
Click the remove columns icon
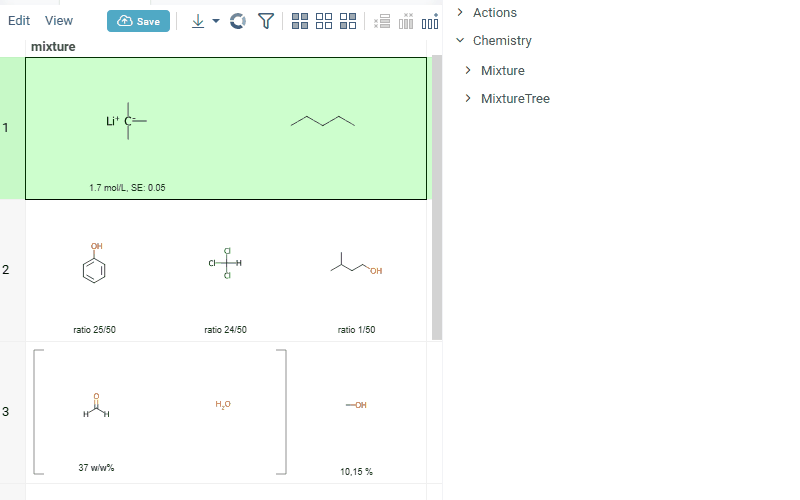(x=406, y=21)
